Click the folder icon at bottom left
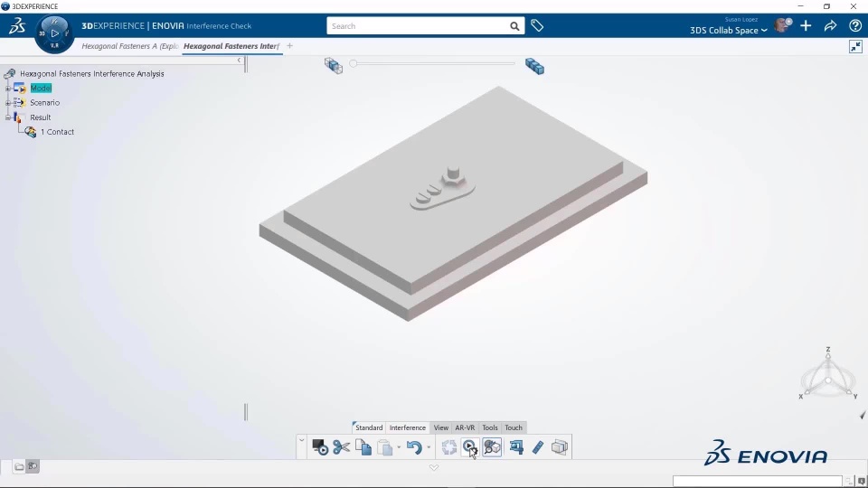Screen dimensions: 868x488 pyautogui.click(x=19, y=466)
